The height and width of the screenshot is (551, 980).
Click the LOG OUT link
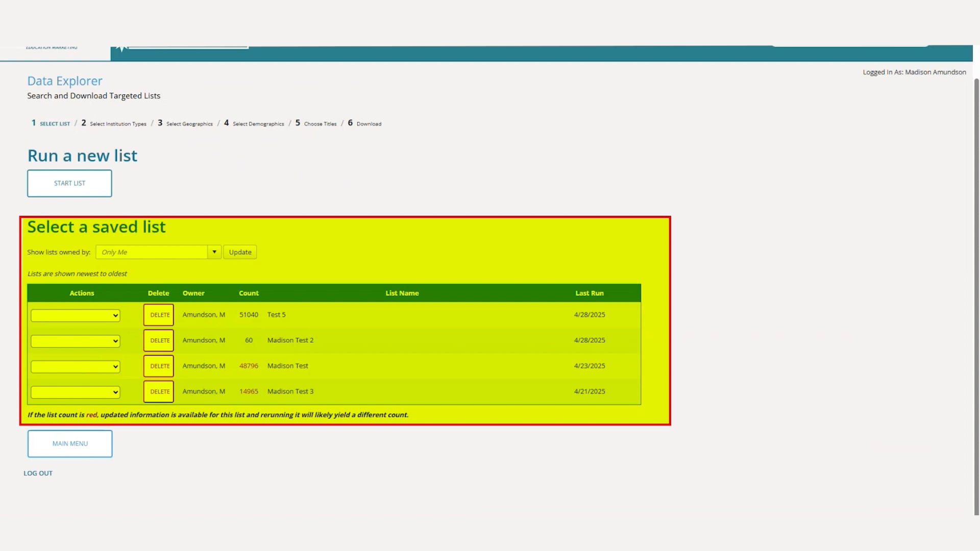(x=38, y=473)
